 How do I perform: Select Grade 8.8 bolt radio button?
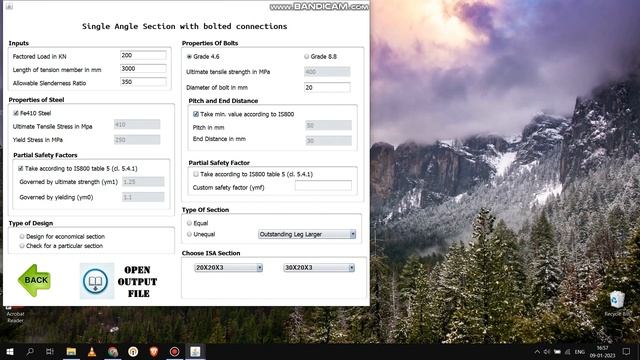click(x=306, y=56)
